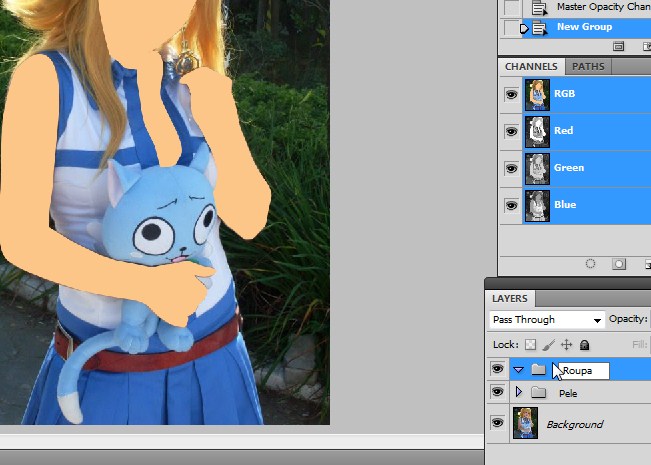The image size is (651, 465).
Task: Lock transparent pixels with the checkerboard icon
Action: coord(530,345)
